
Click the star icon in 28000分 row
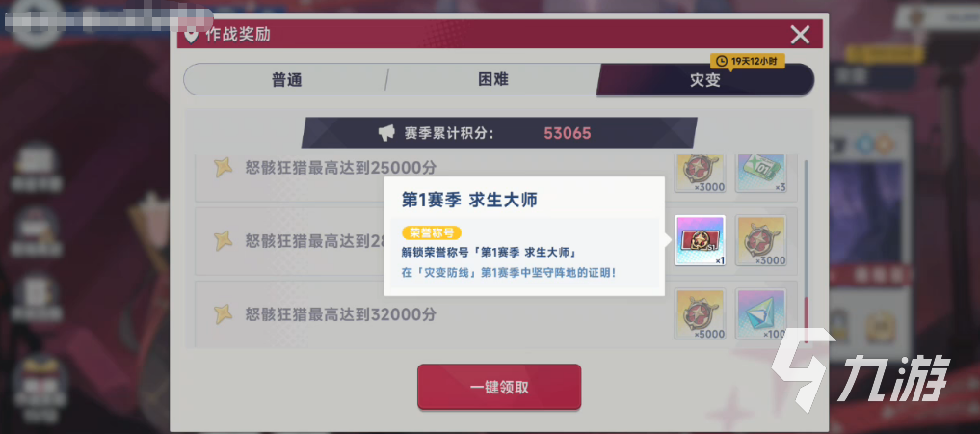pyautogui.click(x=224, y=241)
